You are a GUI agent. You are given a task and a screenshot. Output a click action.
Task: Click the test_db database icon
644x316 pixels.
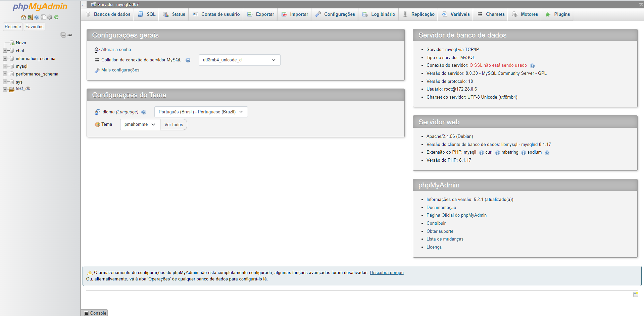pyautogui.click(x=12, y=89)
